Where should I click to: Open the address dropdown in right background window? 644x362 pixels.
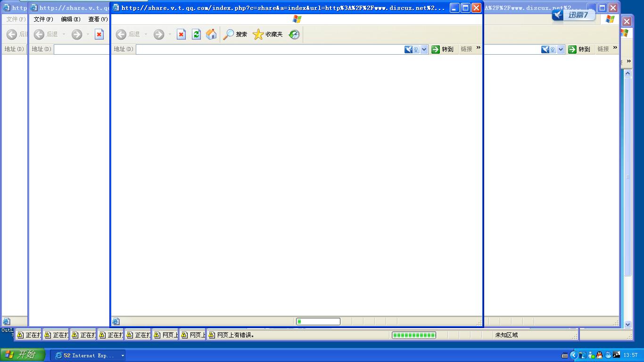561,49
